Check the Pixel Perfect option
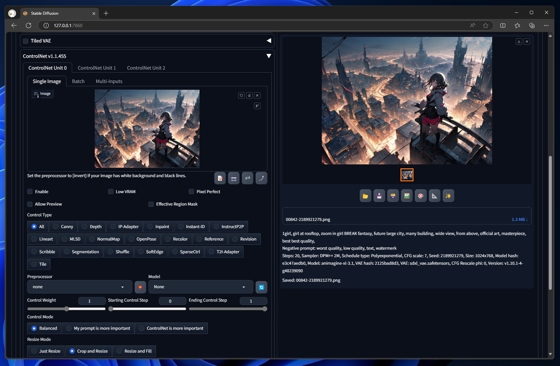This screenshot has width=560, height=366. tap(191, 192)
